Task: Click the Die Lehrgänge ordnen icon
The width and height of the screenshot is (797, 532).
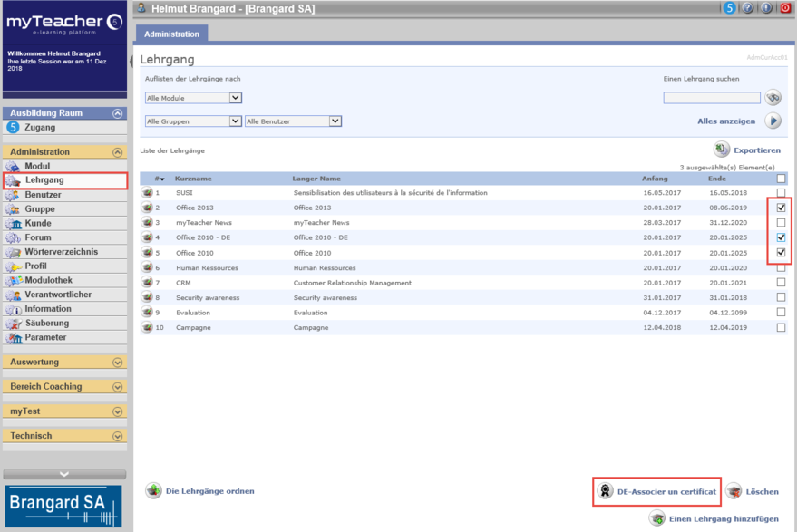Action: click(x=153, y=491)
